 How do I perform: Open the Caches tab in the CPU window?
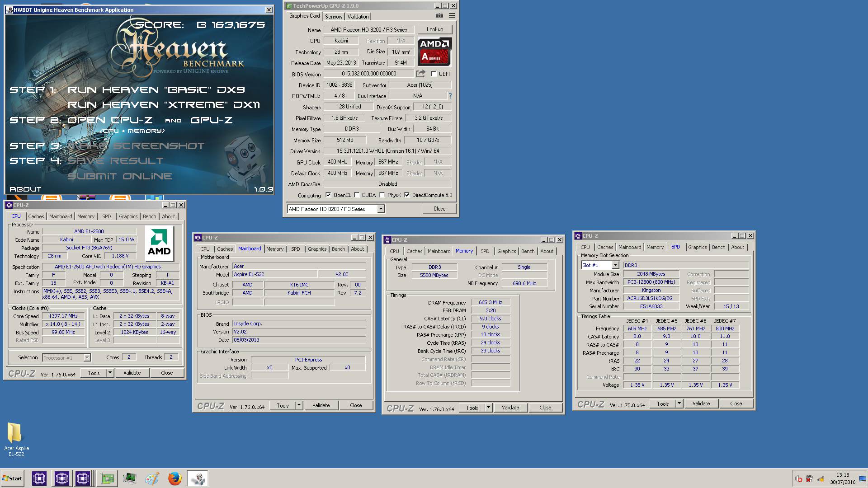tap(36, 216)
